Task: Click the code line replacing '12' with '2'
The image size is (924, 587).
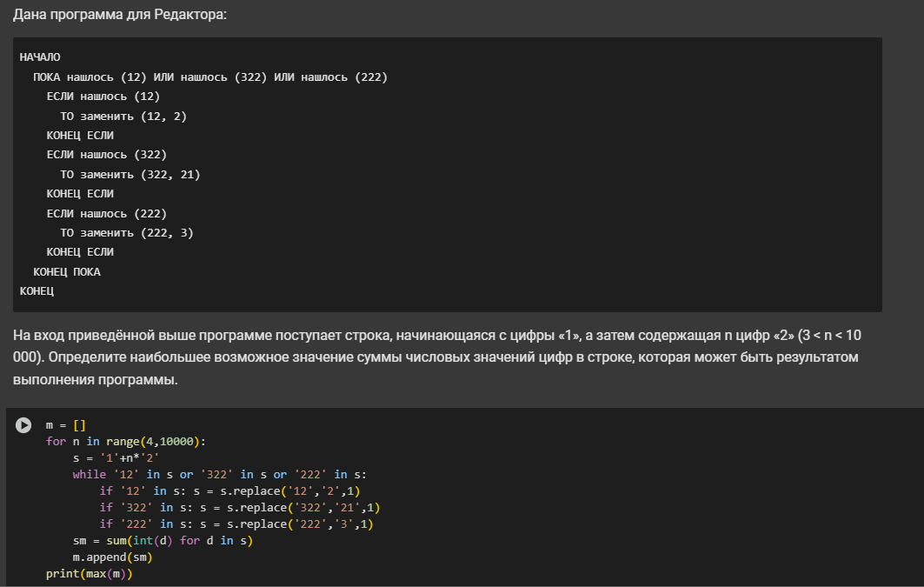Action: pos(229,491)
